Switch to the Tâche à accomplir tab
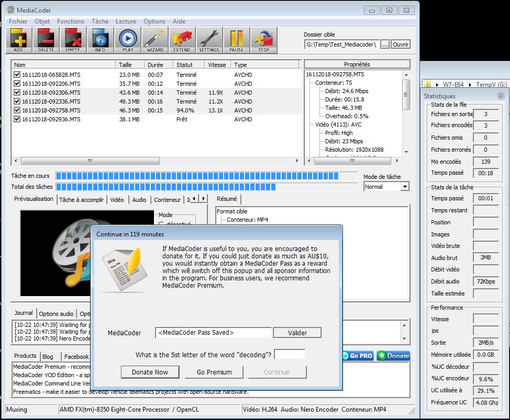Viewport: 510px width, 420px height. tap(81, 200)
